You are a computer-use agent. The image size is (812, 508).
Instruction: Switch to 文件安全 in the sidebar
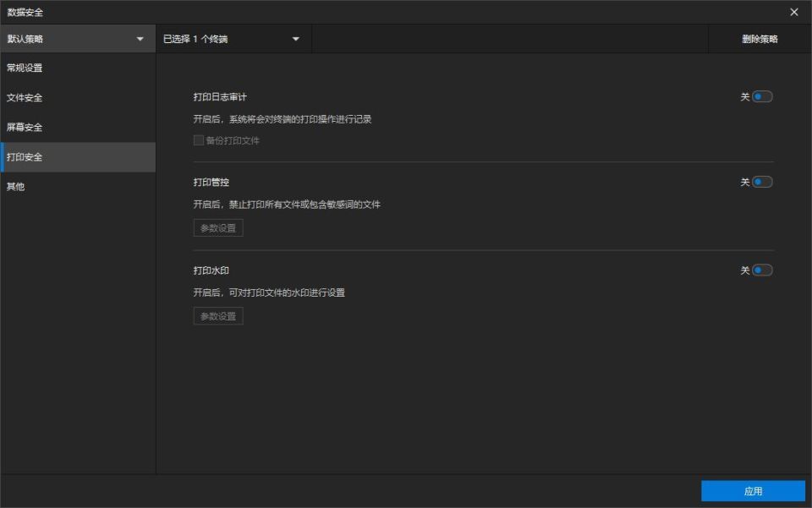(x=78, y=98)
